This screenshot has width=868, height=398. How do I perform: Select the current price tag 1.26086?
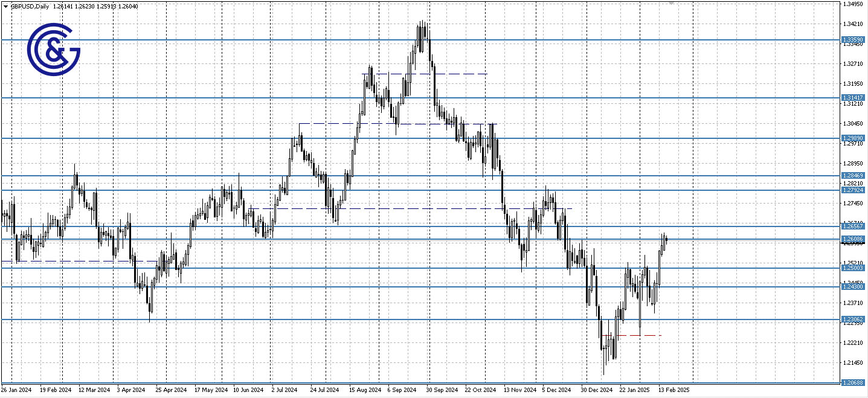pyautogui.click(x=852, y=239)
